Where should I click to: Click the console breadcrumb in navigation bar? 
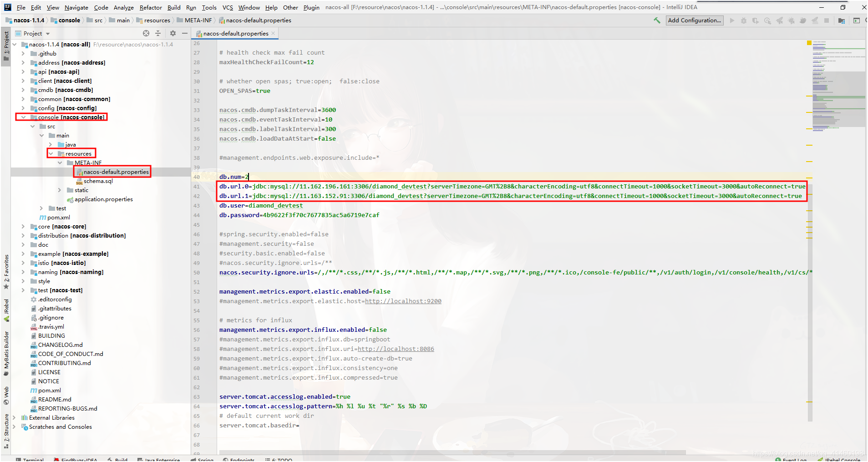pyautogui.click(x=66, y=20)
